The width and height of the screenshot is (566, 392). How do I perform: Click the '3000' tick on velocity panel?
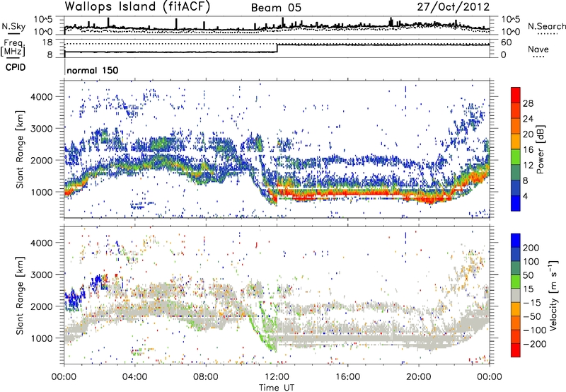[42, 275]
